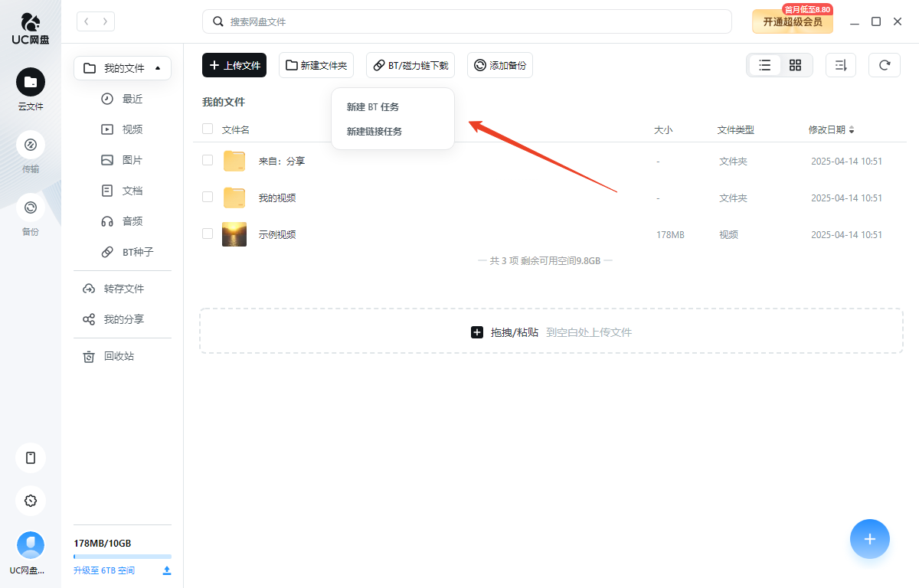Click 我的文件 breadcrumb heading
Viewport: 919px width, 588px height.
[224, 102]
